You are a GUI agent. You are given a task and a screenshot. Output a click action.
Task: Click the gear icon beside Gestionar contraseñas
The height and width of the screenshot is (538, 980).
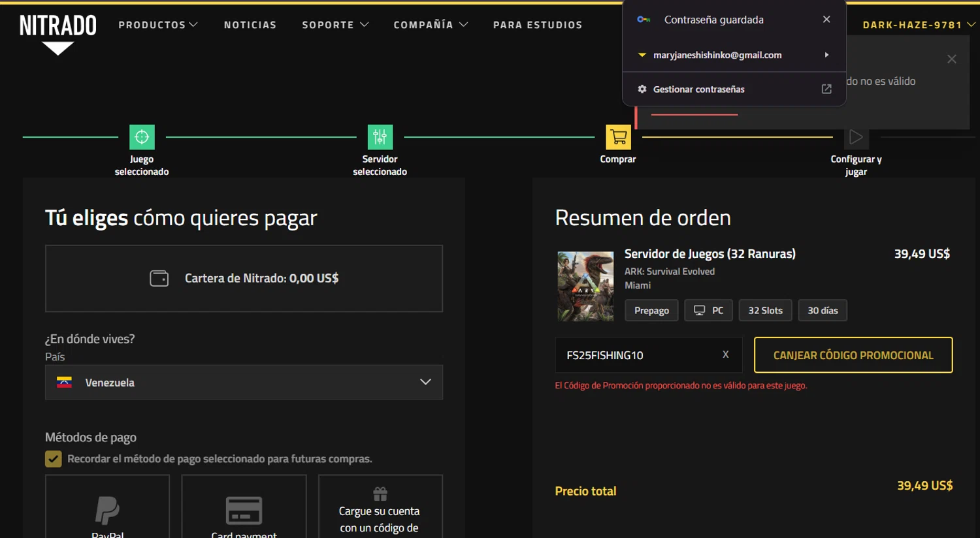click(x=642, y=89)
